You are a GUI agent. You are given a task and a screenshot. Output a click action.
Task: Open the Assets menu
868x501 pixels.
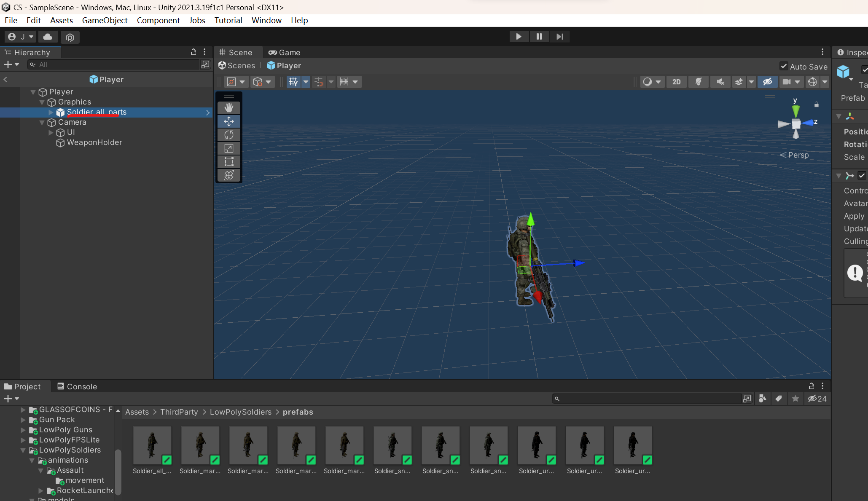[x=61, y=20]
